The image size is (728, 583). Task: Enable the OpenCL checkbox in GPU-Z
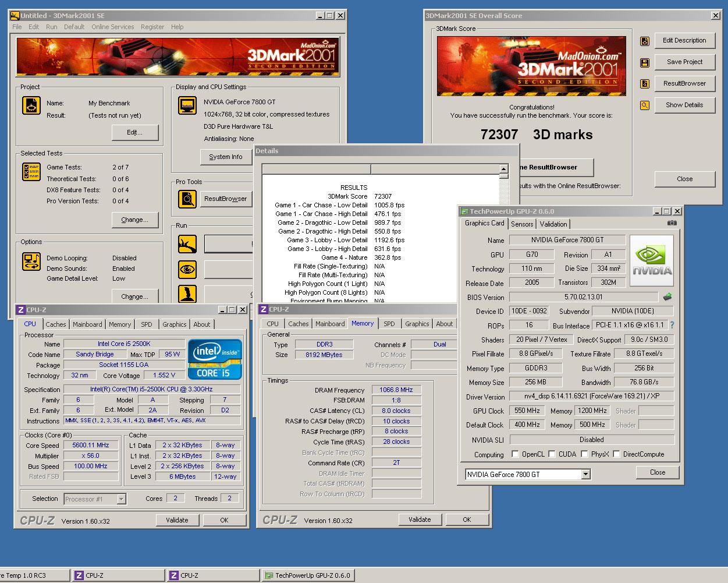(515, 454)
